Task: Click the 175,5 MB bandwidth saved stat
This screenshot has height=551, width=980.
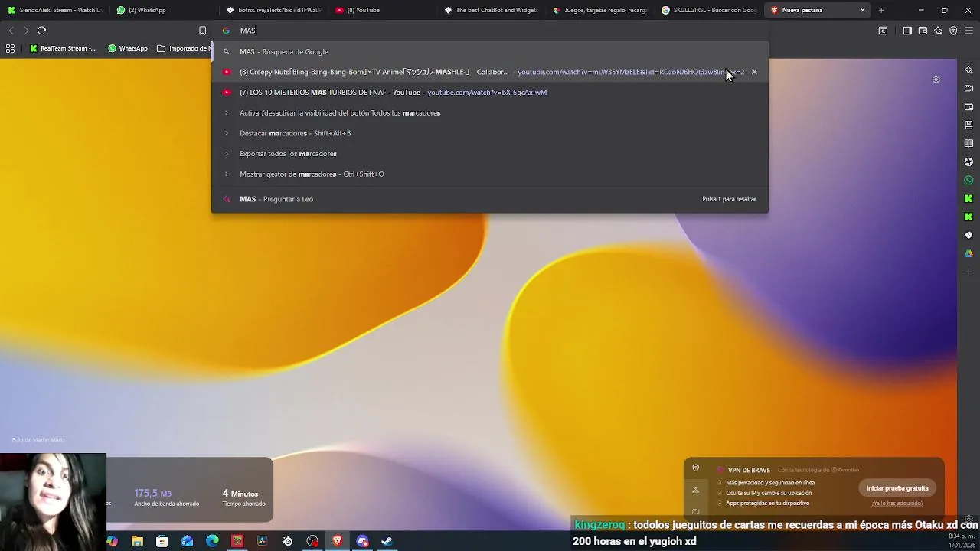Action: [166, 497]
